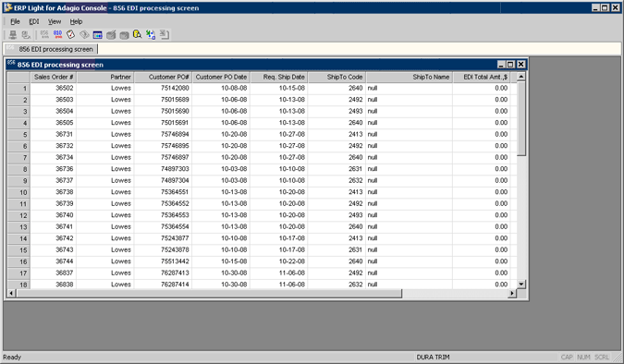
Task: Click the ERP Light application title icon
Action: click(x=8, y=7)
